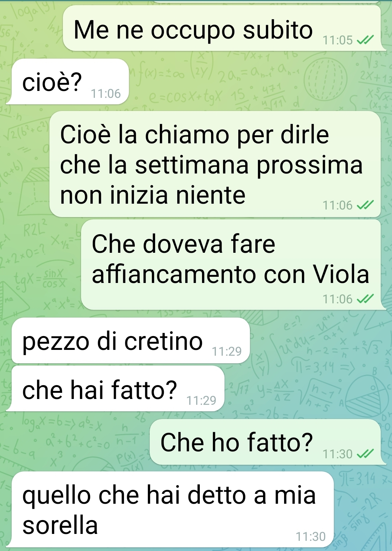392x551 pixels.
Task: Tap the "affiancamento con Viola" message bubble
Action: 231,264
